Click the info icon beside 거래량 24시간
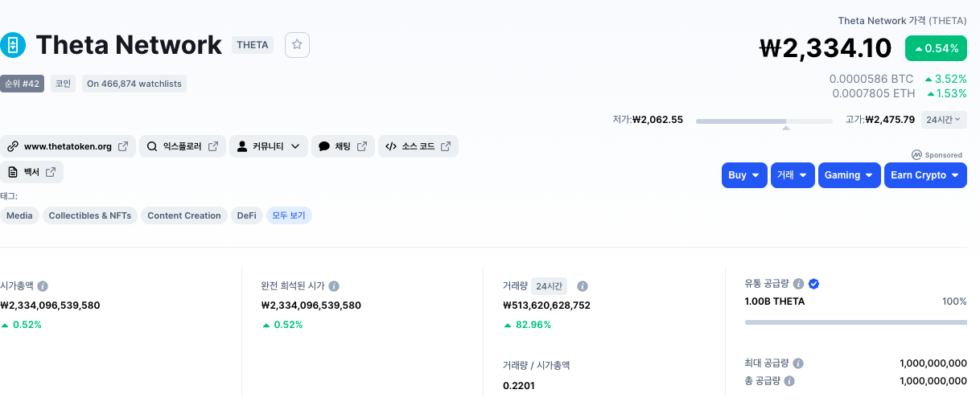 point(583,286)
